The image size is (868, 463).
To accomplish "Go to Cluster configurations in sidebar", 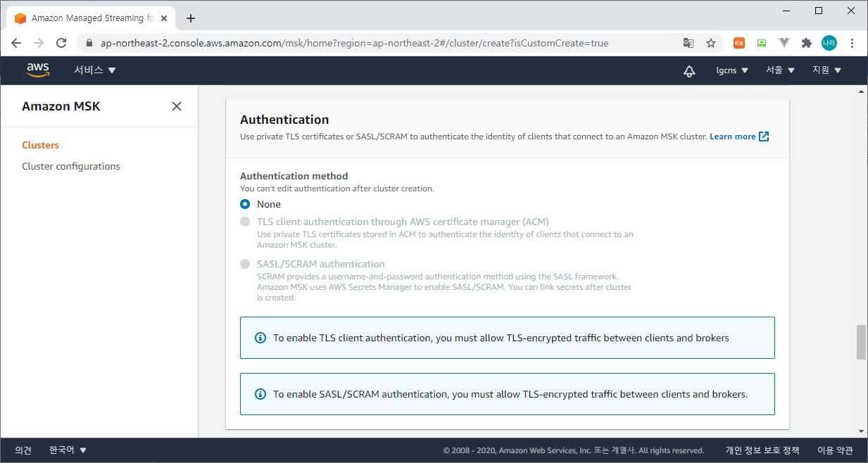I will coord(71,166).
